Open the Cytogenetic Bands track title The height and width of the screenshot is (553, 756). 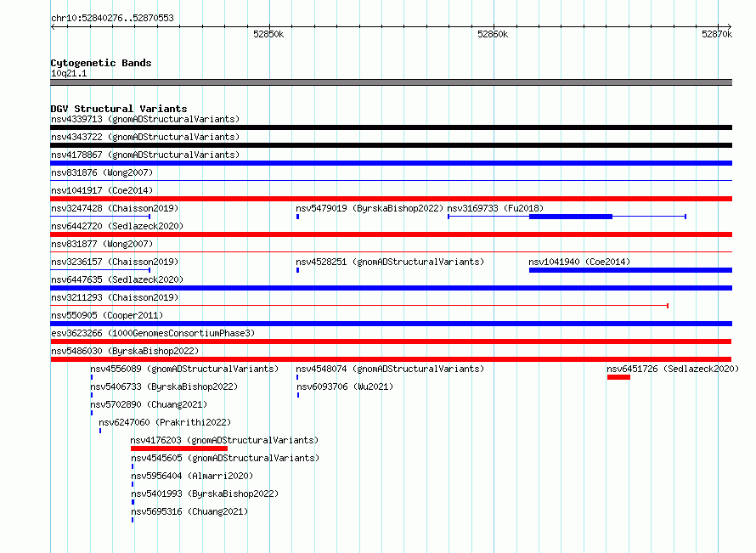pyautogui.click(x=101, y=63)
